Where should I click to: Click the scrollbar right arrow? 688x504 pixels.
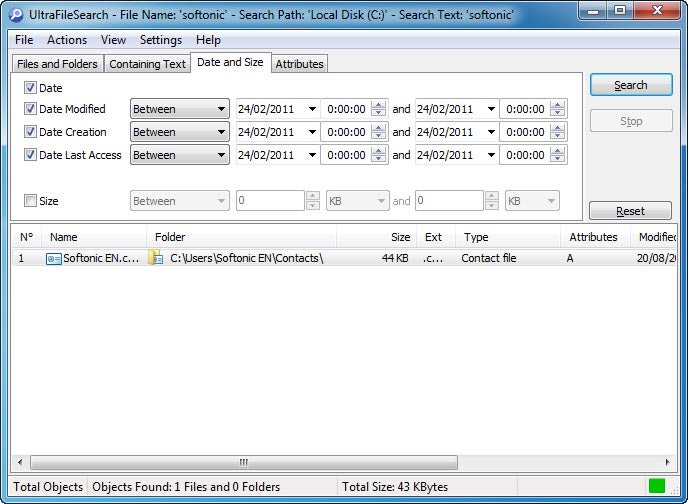[x=667, y=462]
